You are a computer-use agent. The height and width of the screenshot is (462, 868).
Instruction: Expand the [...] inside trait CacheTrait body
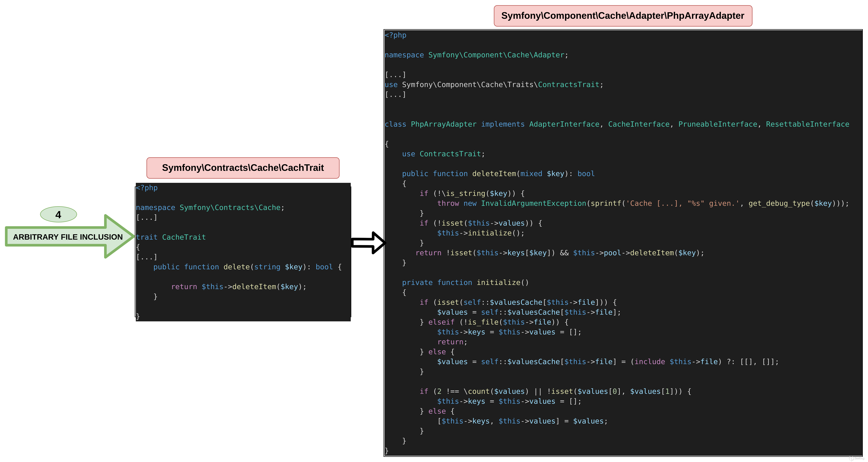[x=146, y=257]
